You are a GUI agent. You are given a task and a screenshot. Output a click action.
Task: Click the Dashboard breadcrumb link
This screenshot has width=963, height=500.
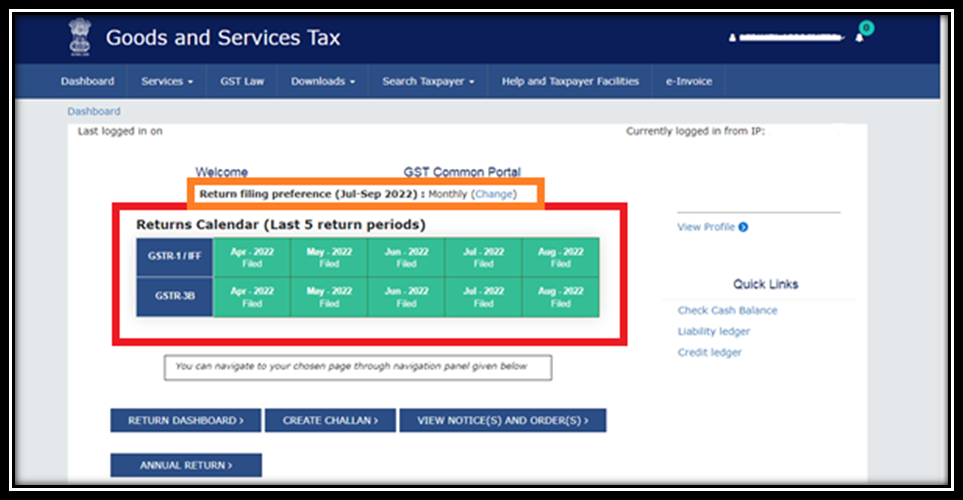click(x=94, y=111)
